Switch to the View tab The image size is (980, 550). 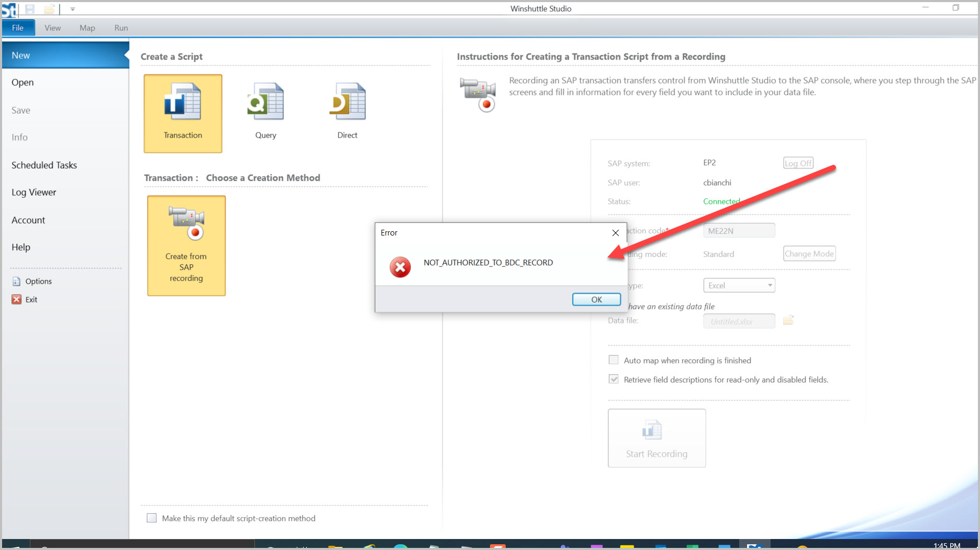[52, 28]
